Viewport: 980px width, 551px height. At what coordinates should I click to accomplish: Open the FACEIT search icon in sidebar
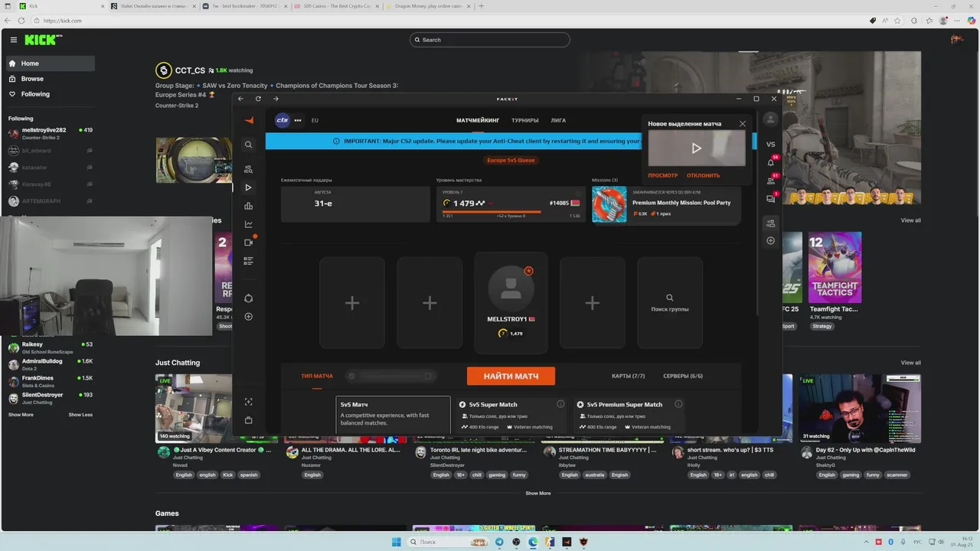(248, 145)
